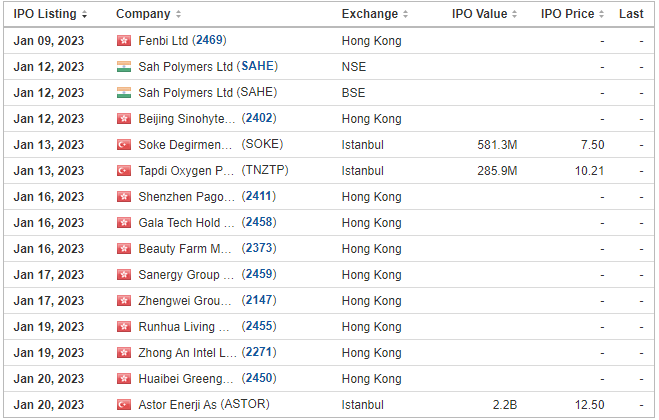Viewport: 659px width, 420px height.
Task: Click Hong Kong flag beside Beijing Sinohyte
Action: [x=124, y=119]
